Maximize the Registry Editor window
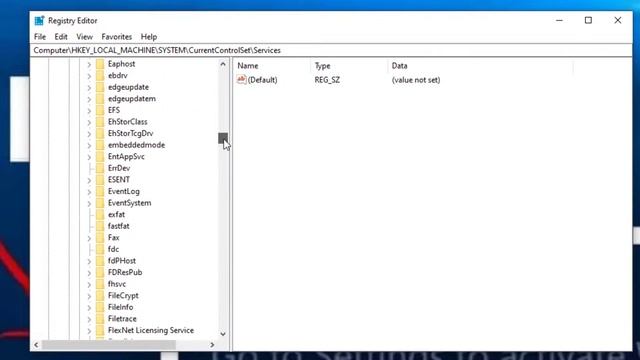 click(588, 20)
